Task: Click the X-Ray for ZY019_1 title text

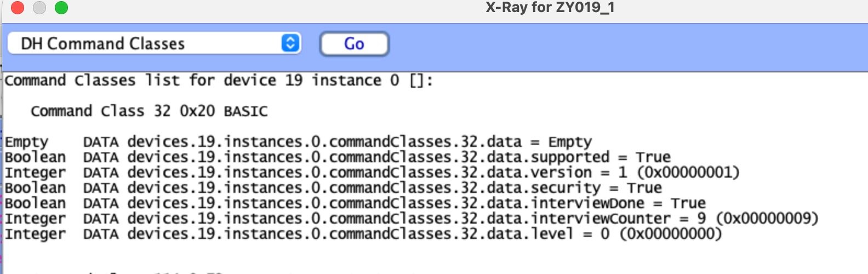Action: [x=550, y=8]
